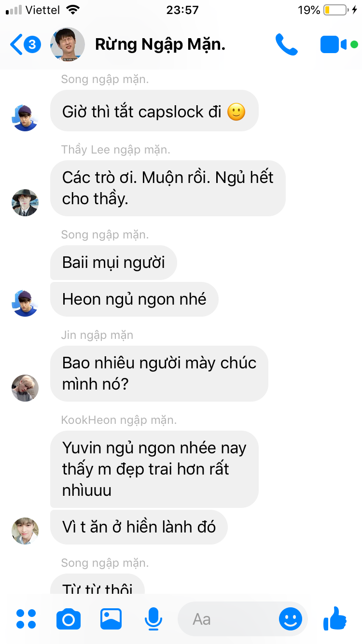Select the message Heon ngủ ngon nhé
362x644 pixels.
click(134, 299)
